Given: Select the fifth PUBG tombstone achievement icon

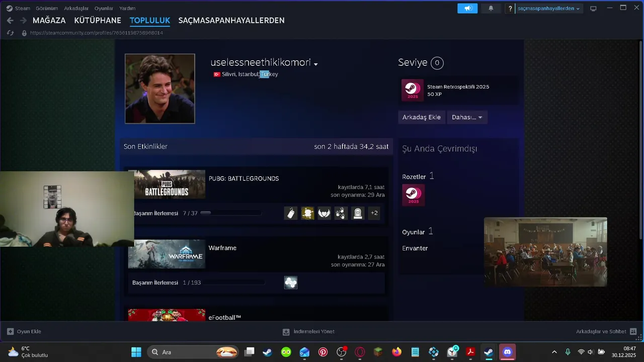Looking at the screenshot, I should click(x=358, y=213).
